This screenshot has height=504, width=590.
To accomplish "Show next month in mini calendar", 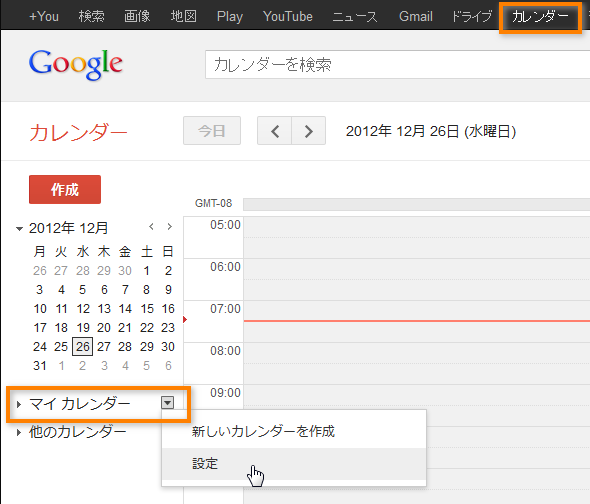I will coord(170,226).
